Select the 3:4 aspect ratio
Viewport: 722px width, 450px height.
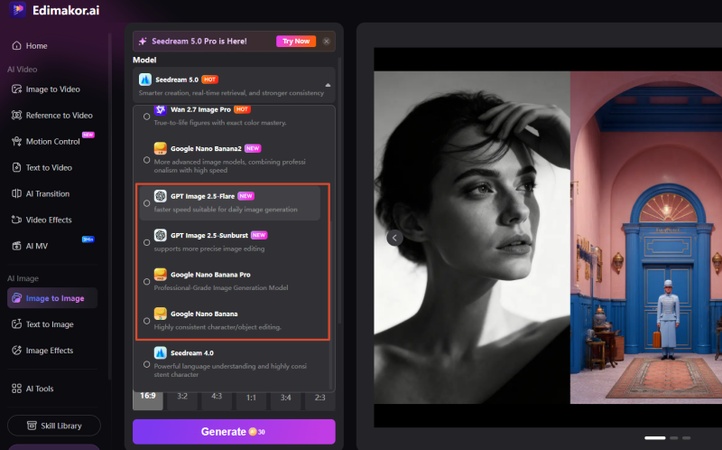coord(285,399)
